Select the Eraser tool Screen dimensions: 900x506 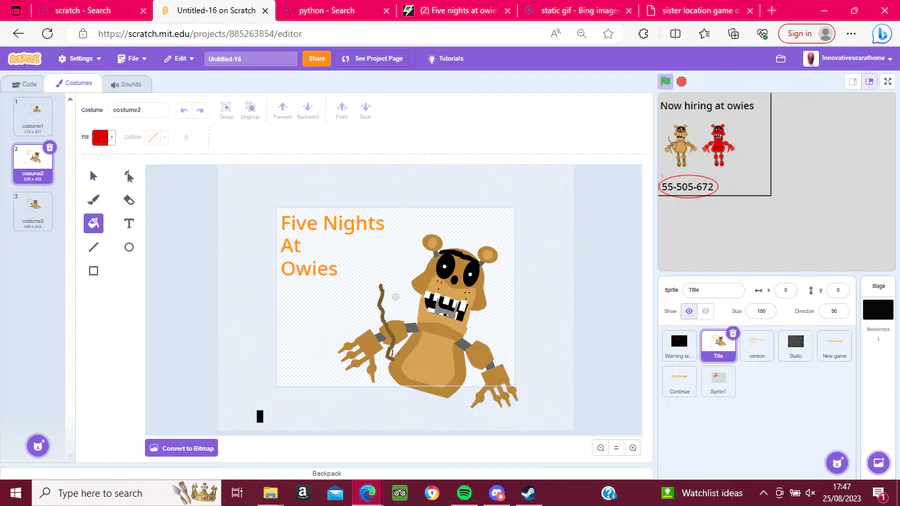click(129, 200)
